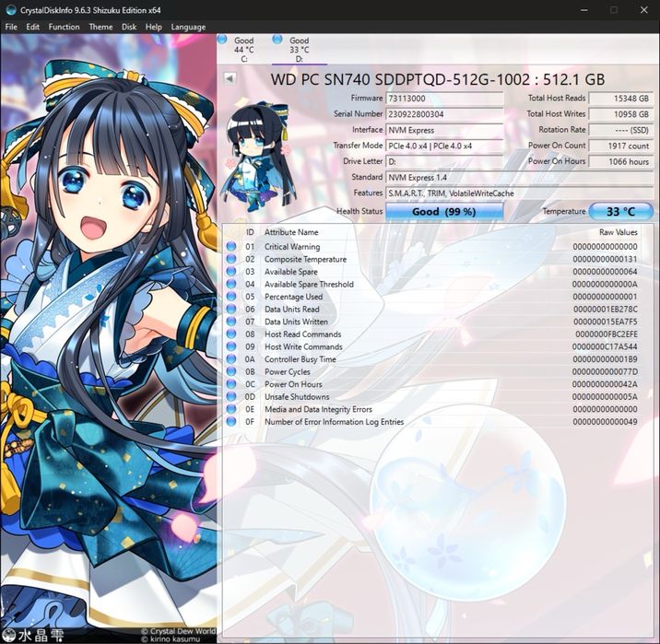Click the status orb for Error Information Log Entries
Viewport: 660px width, 644px height.
point(231,421)
